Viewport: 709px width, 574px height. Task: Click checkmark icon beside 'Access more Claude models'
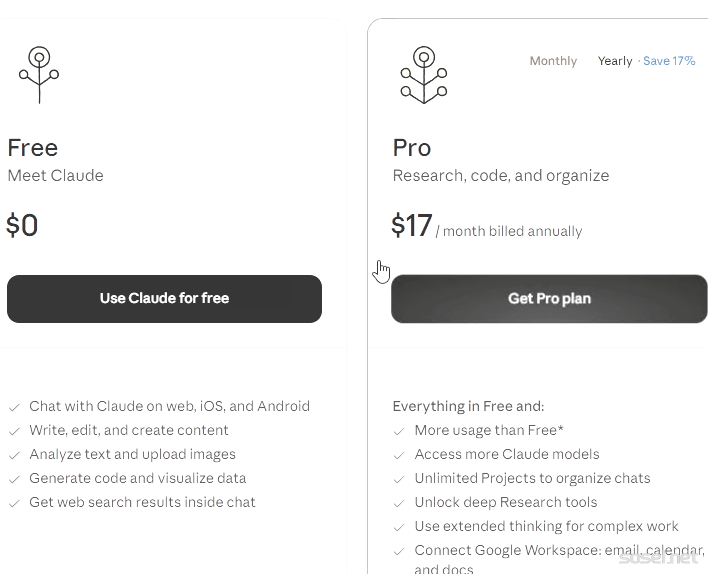(399, 455)
